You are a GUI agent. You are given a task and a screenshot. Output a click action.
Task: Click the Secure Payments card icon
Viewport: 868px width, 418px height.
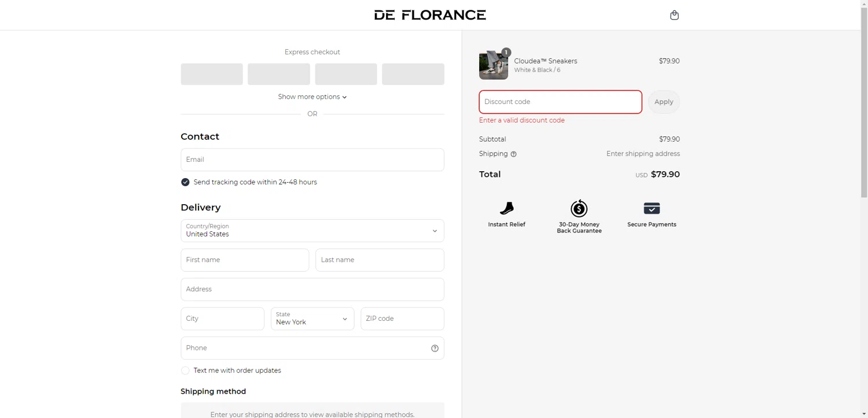pyautogui.click(x=652, y=208)
